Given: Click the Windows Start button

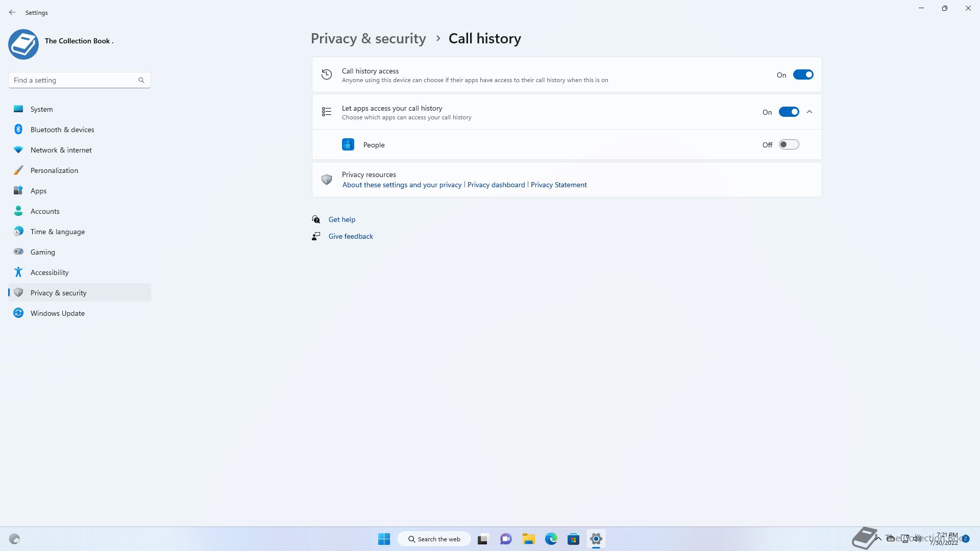Looking at the screenshot, I should (384, 539).
